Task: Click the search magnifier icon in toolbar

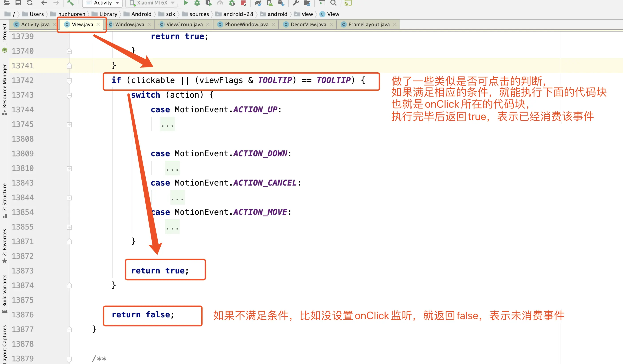Action: 333,3
